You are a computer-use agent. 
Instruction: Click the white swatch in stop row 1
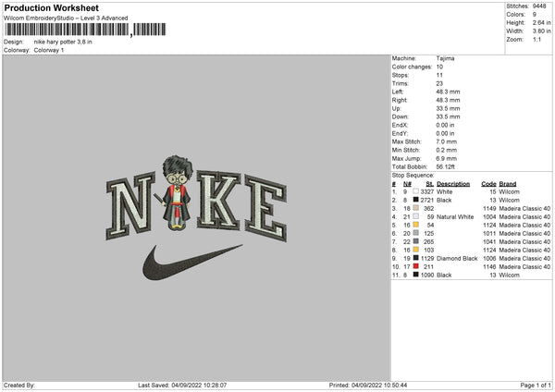pyautogui.click(x=416, y=191)
